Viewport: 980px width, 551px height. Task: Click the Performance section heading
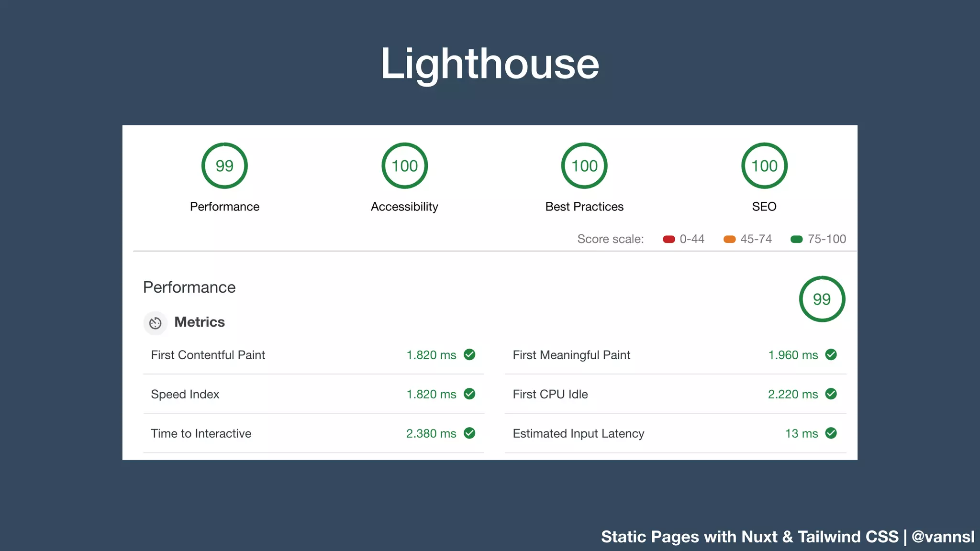(189, 287)
